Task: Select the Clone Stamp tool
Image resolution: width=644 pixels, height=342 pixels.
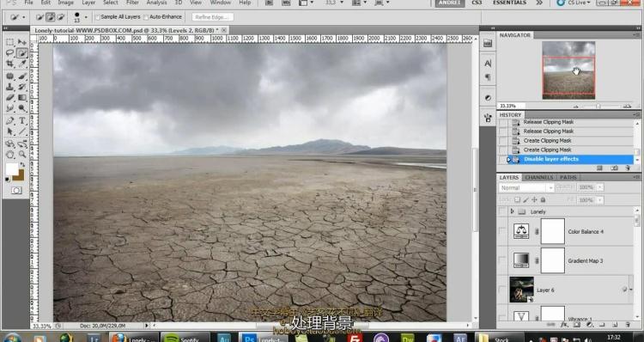Action: (x=9, y=87)
